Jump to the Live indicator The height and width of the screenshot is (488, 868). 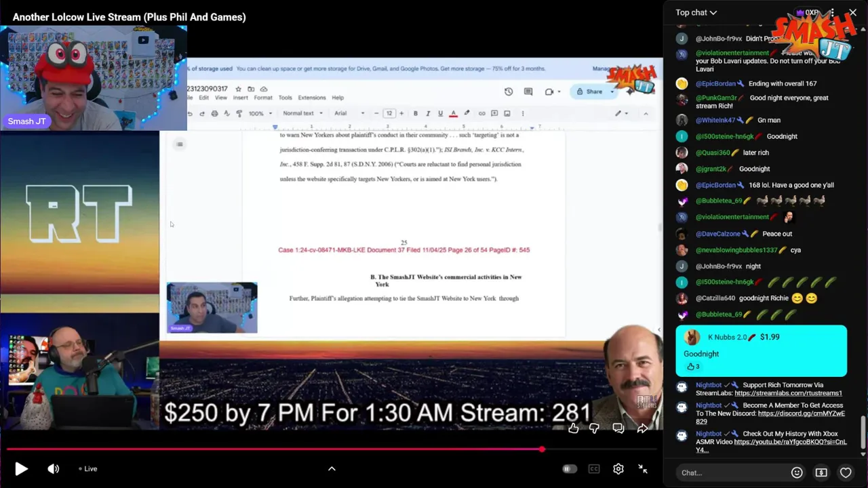87,468
